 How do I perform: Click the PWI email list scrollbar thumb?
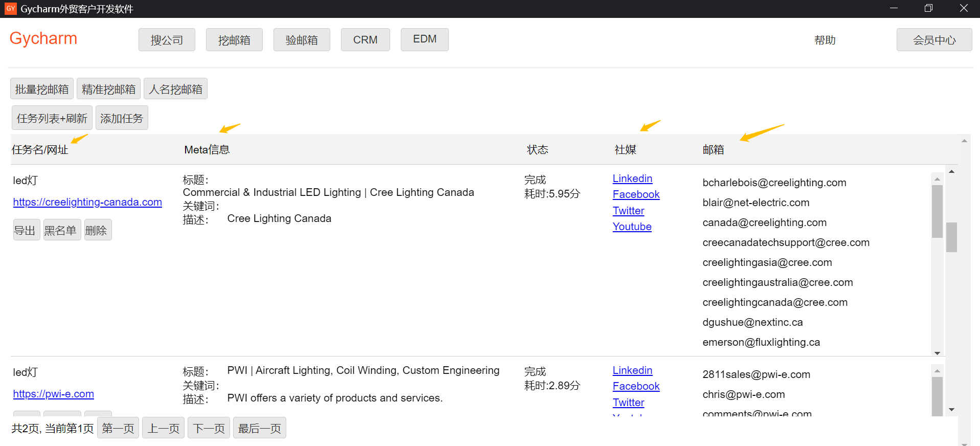937,396
